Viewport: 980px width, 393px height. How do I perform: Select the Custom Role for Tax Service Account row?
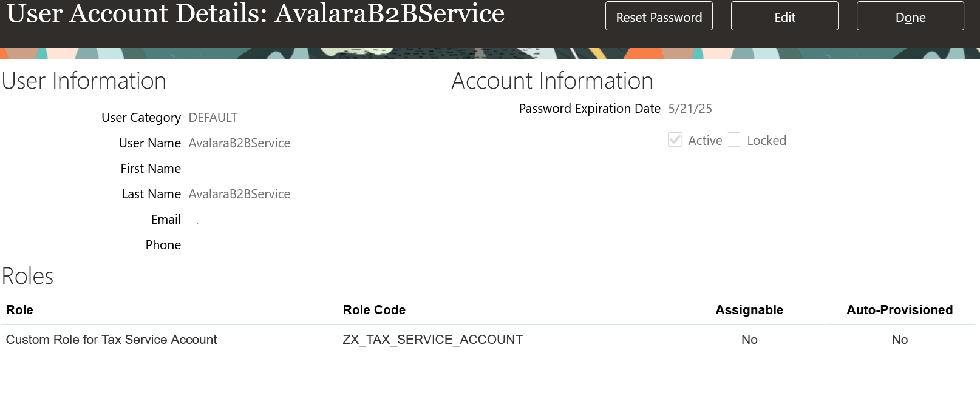point(111,340)
